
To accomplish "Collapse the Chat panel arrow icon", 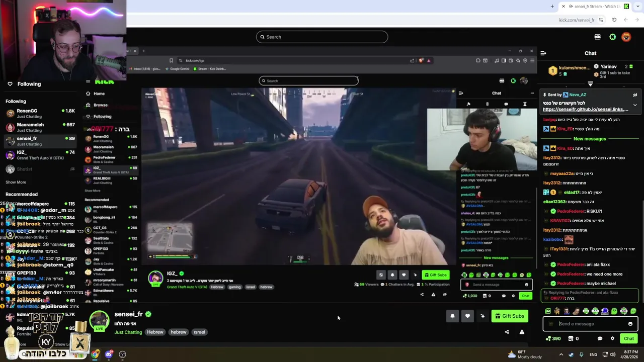I will [543, 53].
